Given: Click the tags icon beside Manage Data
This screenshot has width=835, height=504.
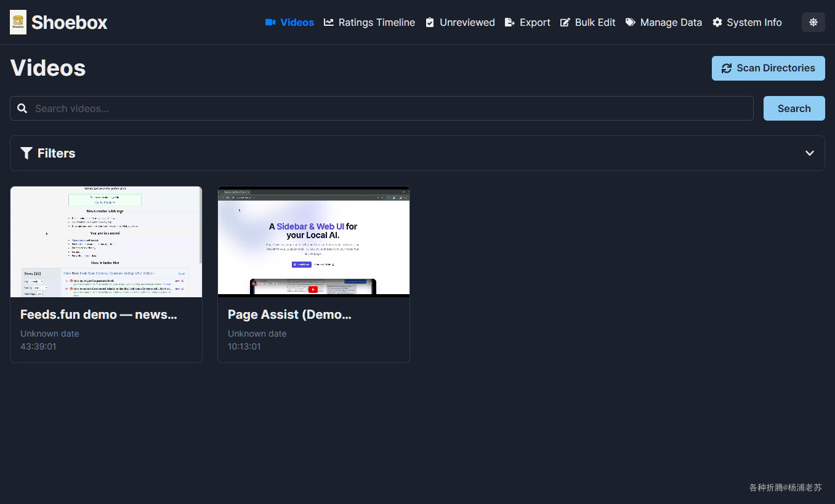Looking at the screenshot, I should coord(631,22).
